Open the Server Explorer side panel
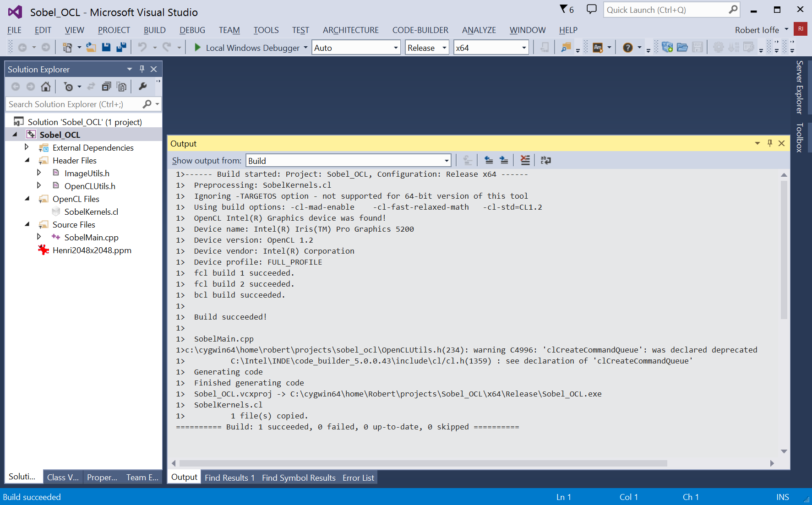The height and width of the screenshot is (505, 812). tap(800, 87)
